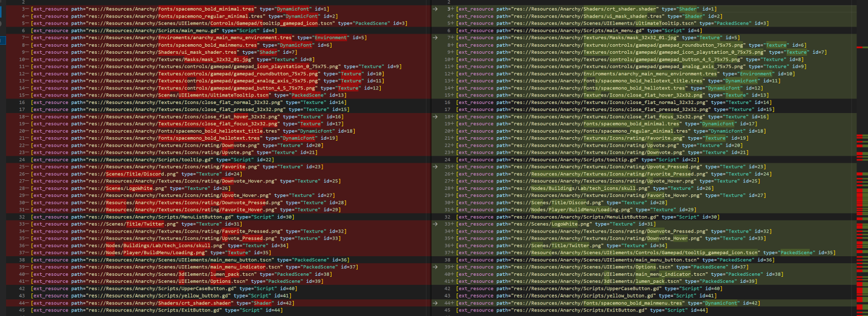Screen dimensions: 868x316
Task: Click the tooltip_gamepad_icon.tscn line with id=35
Action: pyautogui.click(x=645, y=253)
